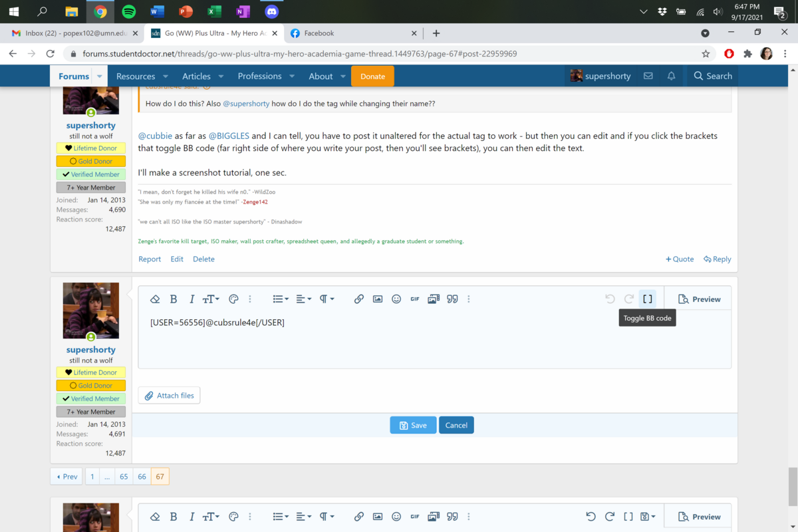Screen dimensions: 798x532
Task: Insert a GIF into the post
Action: coord(415,299)
